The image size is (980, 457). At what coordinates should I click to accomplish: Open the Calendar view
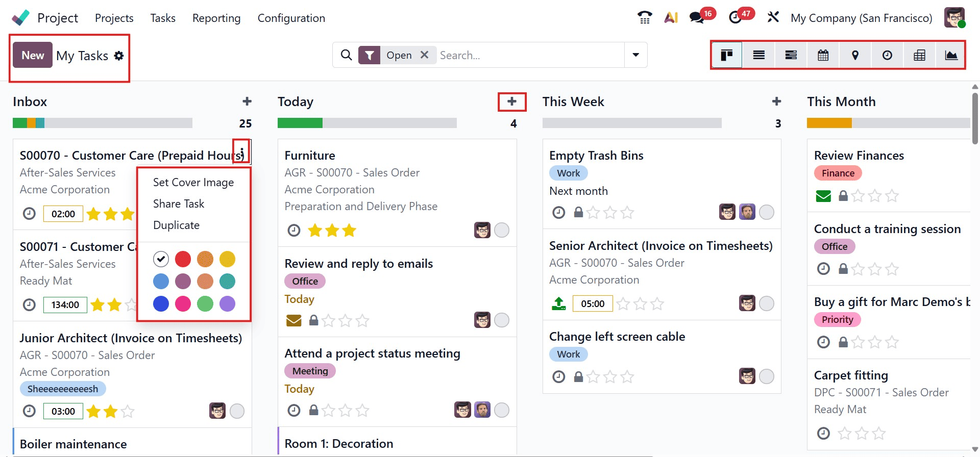823,55
